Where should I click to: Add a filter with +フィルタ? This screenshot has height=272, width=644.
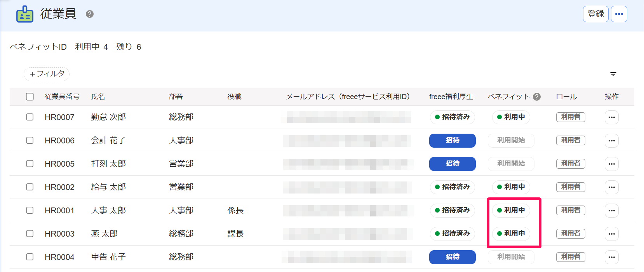point(47,74)
